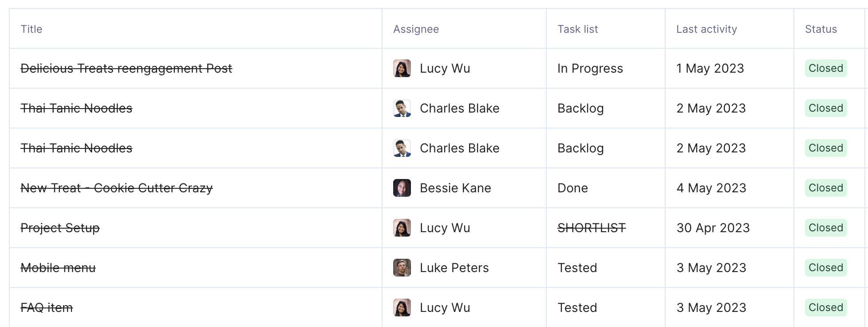Viewport: 868px width, 327px height.
Task: Click the SHORTLIST task list entry
Action: point(592,228)
